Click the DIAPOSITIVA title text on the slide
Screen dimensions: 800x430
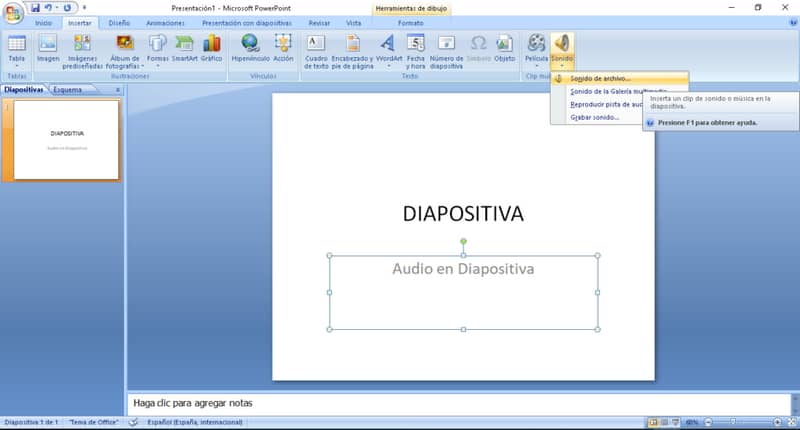tap(463, 214)
